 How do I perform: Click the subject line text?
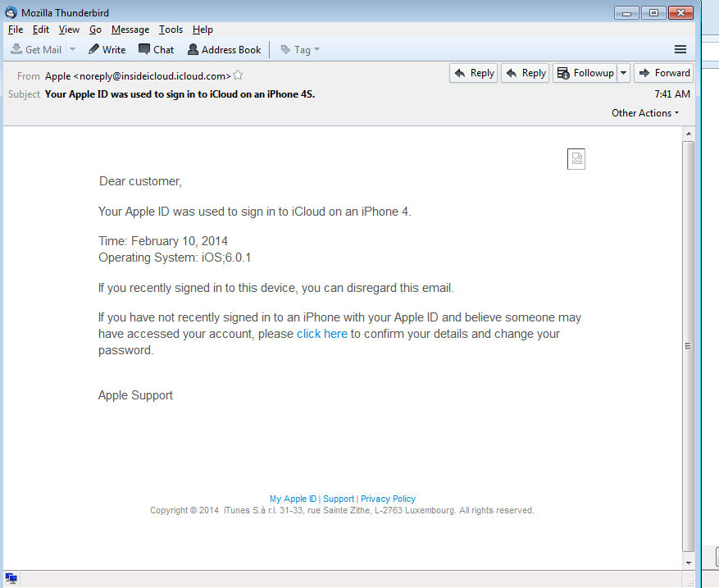point(180,94)
